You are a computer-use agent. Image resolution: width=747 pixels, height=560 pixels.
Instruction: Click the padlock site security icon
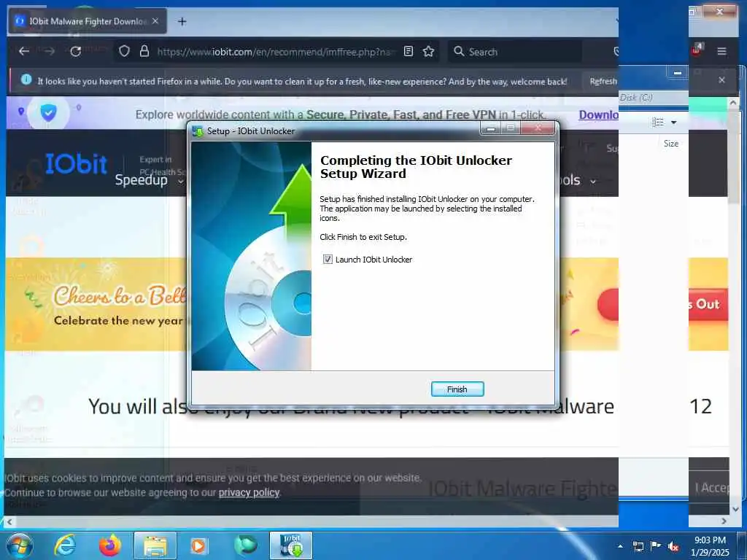144,52
